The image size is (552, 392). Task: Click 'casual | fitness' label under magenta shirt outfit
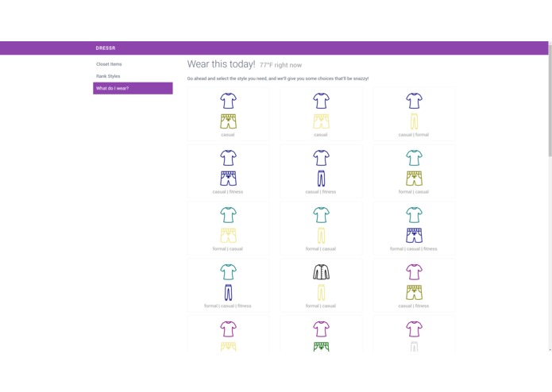414,306
